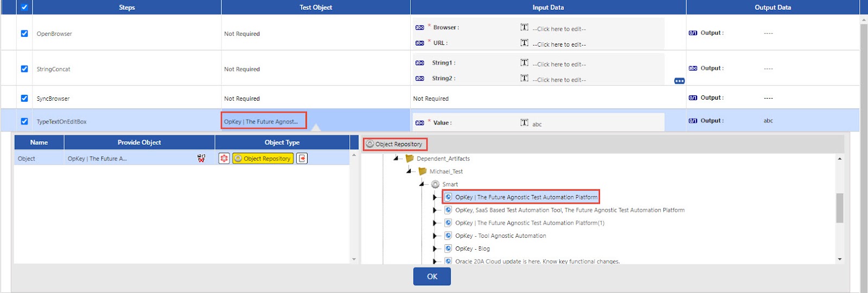Screen dimensions: 868x293
Task: Select the SyncBrowser step name
Action: coord(53,99)
